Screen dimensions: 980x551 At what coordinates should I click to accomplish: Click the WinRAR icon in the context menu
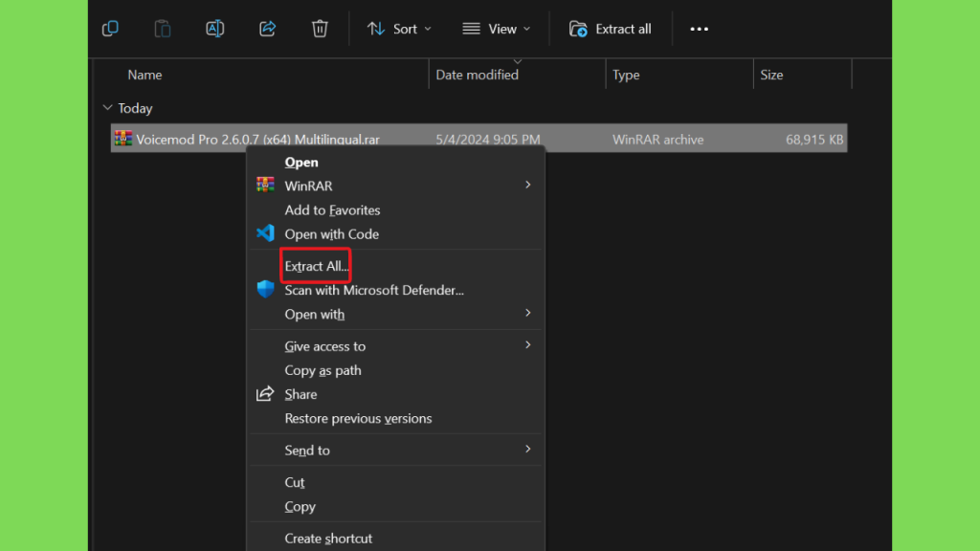[x=265, y=185]
